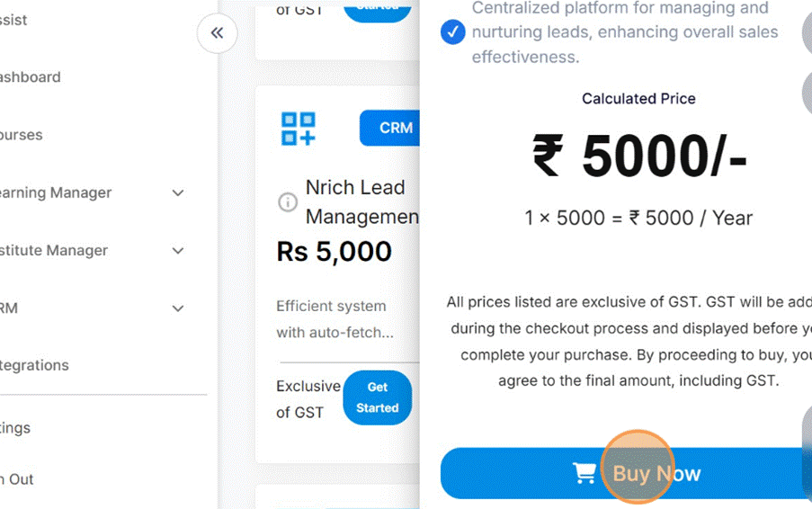
Task: Open the Dashboard sidebar item
Action: click(31, 77)
